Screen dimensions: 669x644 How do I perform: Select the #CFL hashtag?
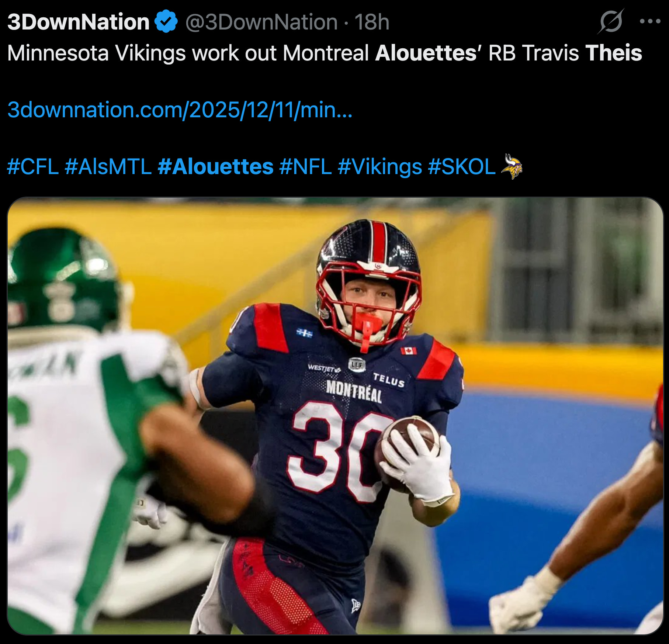tap(33, 166)
